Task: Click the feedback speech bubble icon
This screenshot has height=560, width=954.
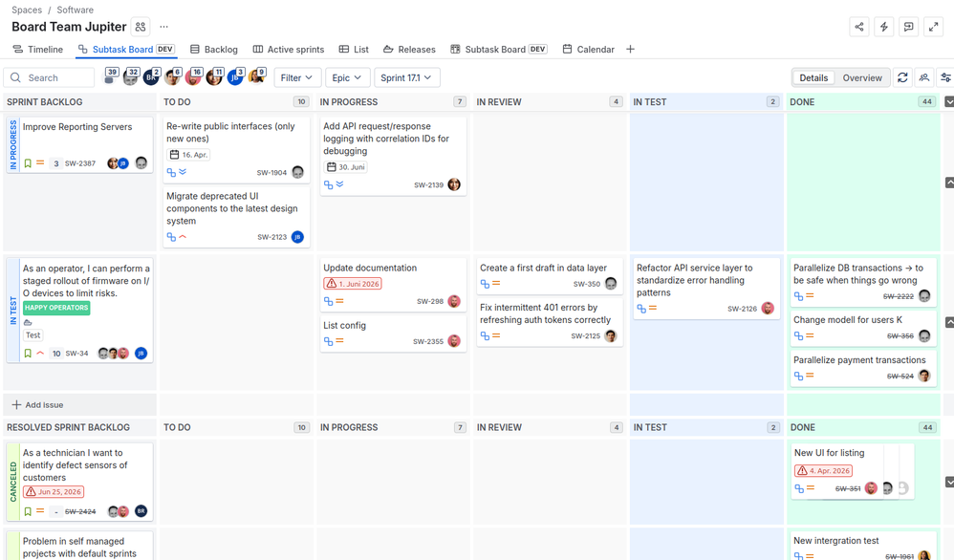Action: pyautogui.click(x=908, y=27)
